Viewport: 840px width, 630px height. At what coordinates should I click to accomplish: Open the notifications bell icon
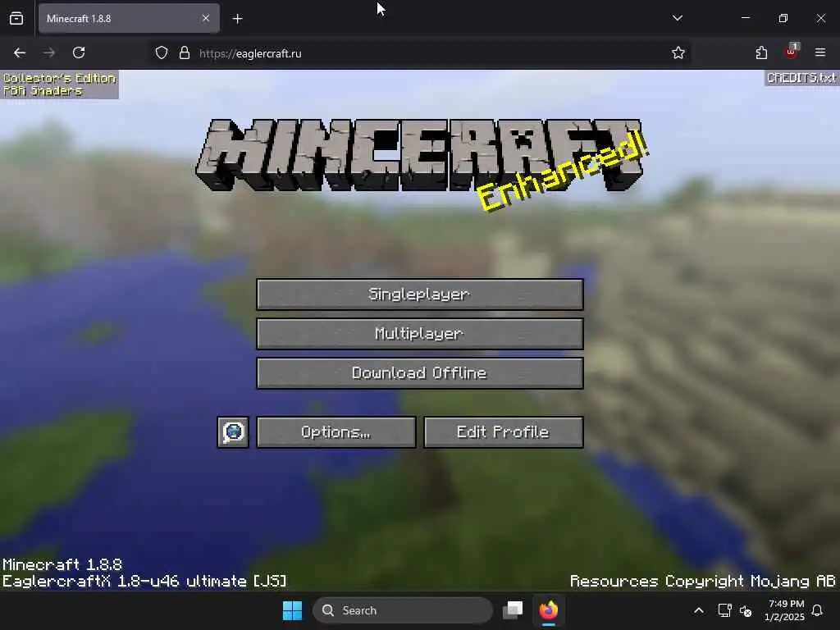[x=817, y=610]
